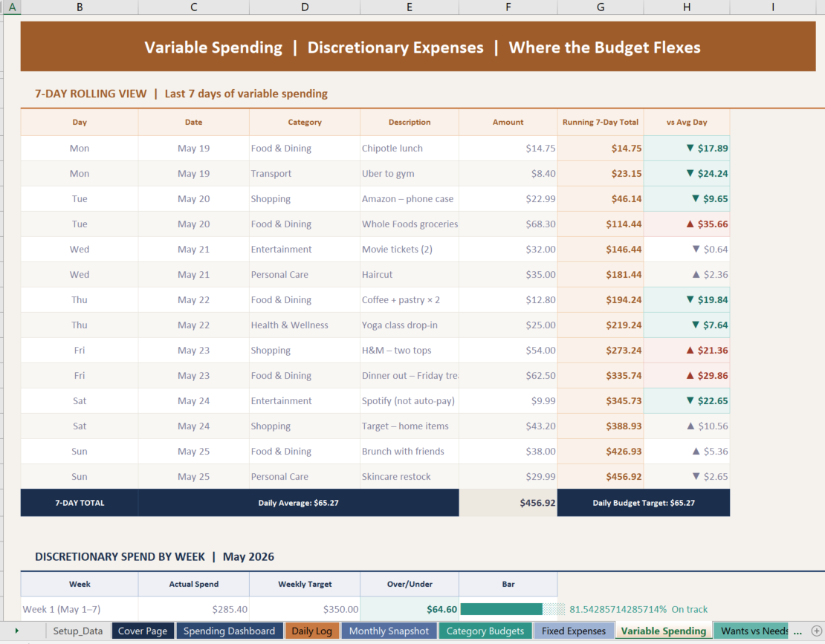This screenshot has width=825, height=644.
Task: Click running total $456.92 cell
Action: click(601, 476)
